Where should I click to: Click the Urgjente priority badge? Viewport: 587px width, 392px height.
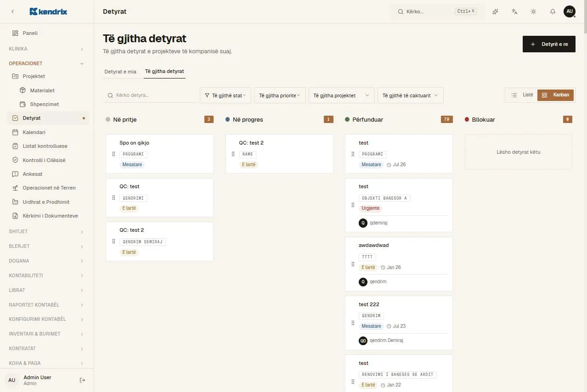pyautogui.click(x=371, y=208)
